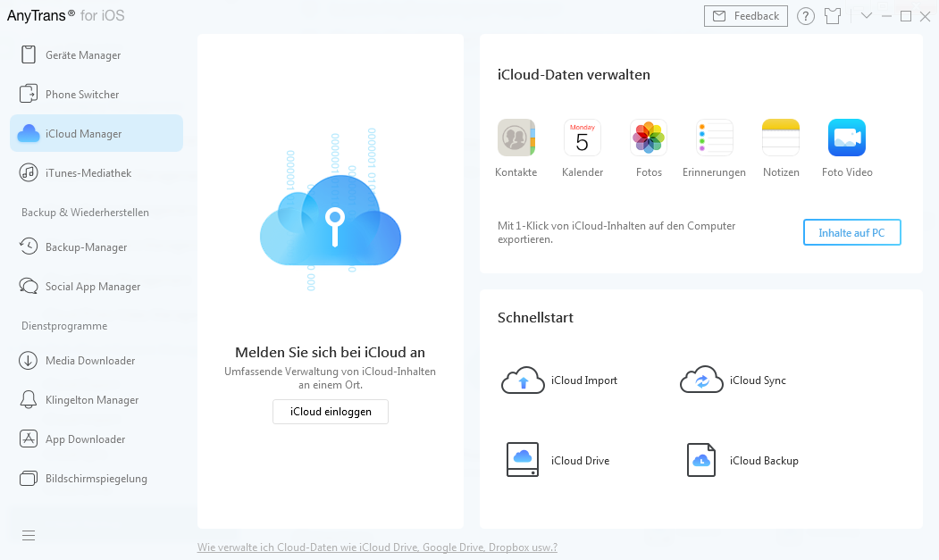Image resolution: width=939 pixels, height=560 pixels.
Task: Open the chevron dropdown in the title bar
Action: 865,16
